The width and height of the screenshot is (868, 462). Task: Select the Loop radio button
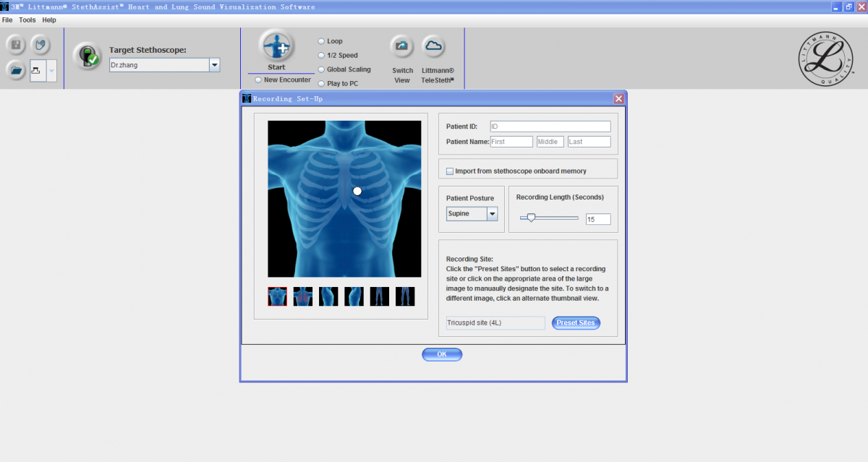[321, 41]
